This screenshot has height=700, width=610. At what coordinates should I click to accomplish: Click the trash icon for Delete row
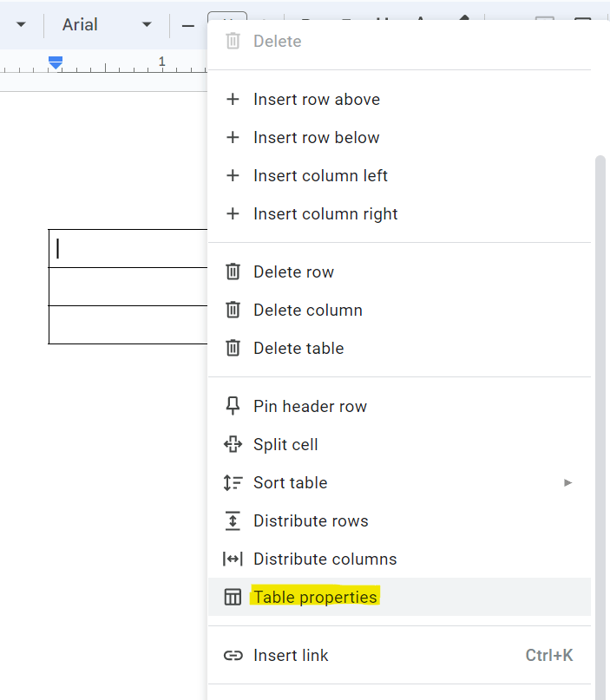point(233,272)
